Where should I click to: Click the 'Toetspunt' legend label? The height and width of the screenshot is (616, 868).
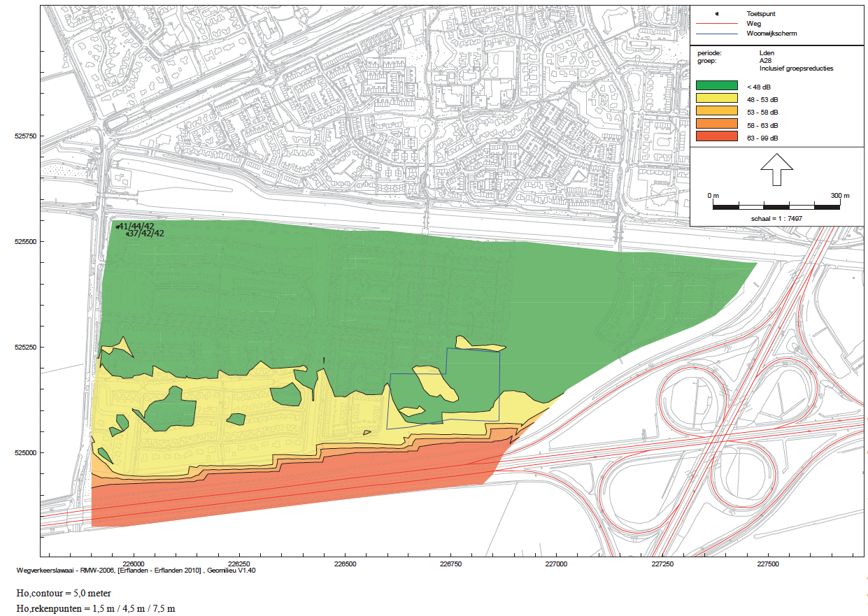[761, 13]
